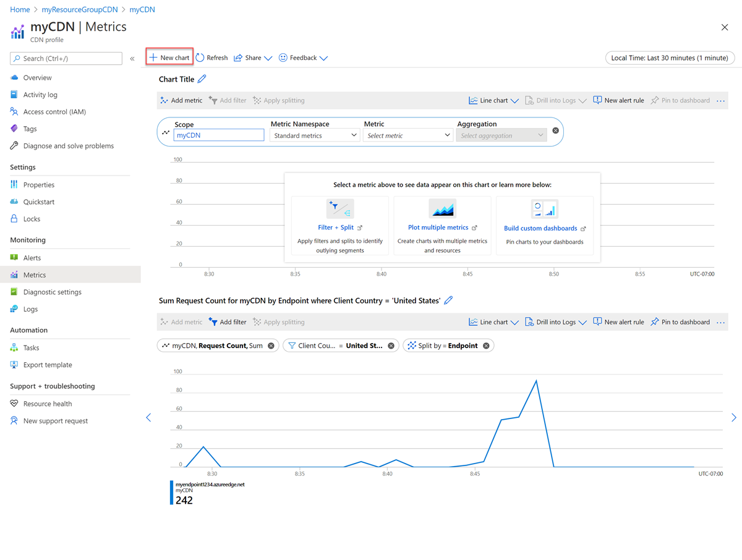Image resolution: width=742 pixels, height=560 pixels.
Task: Click myendpoint1234.azureedge.net legend entry
Action: [x=210, y=485]
